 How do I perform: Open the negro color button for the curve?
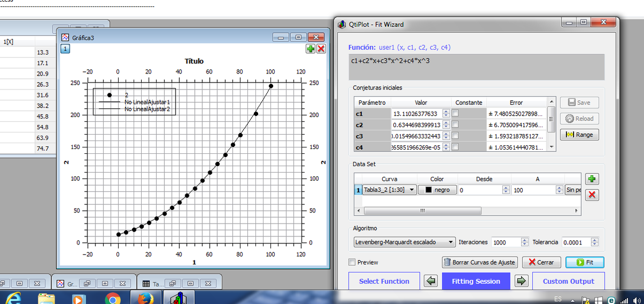(437, 190)
